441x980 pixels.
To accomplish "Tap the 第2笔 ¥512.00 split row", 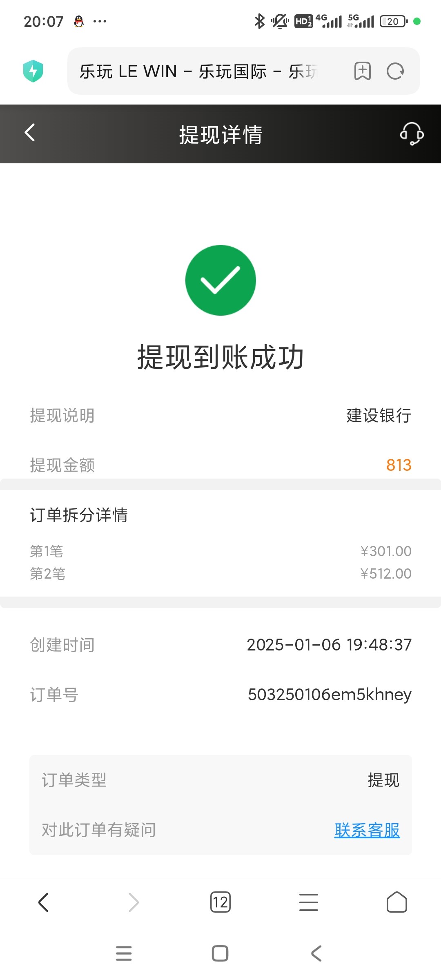I will coord(220,574).
